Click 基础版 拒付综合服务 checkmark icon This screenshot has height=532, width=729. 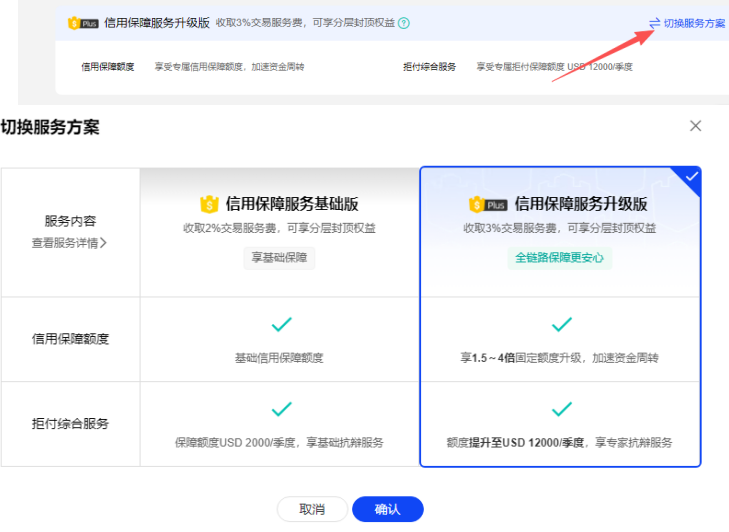(281, 409)
